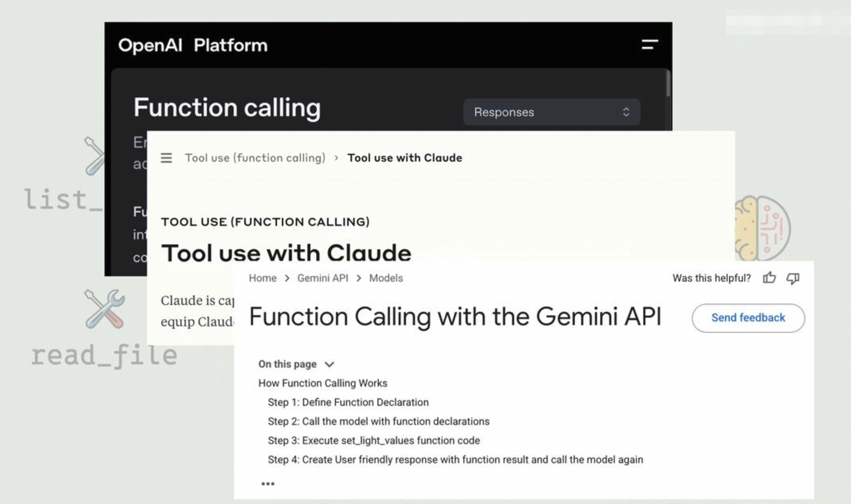
Task: Click the OpenAI Platform logo text
Action: (x=193, y=45)
